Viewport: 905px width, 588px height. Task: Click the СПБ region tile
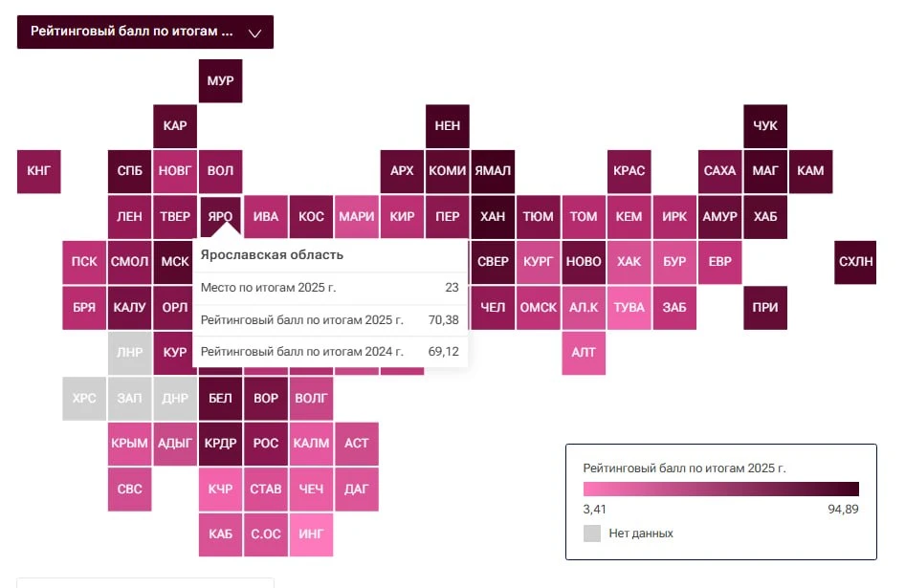coord(130,171)
